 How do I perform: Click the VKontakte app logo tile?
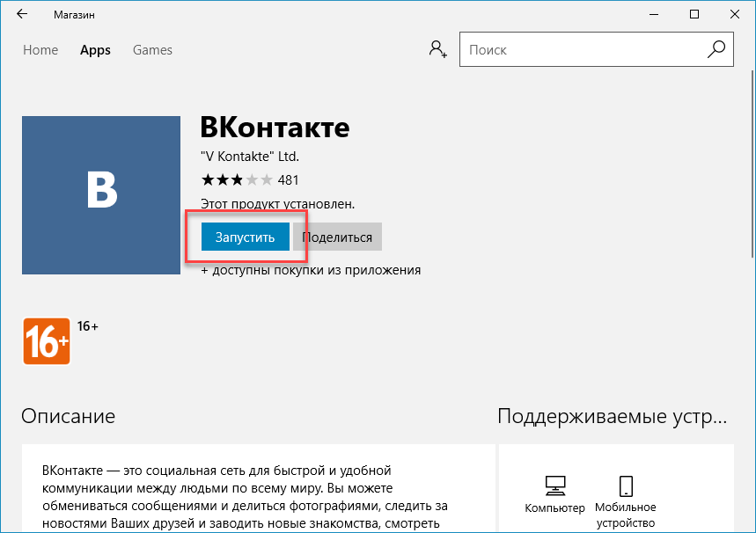[101, 195]
